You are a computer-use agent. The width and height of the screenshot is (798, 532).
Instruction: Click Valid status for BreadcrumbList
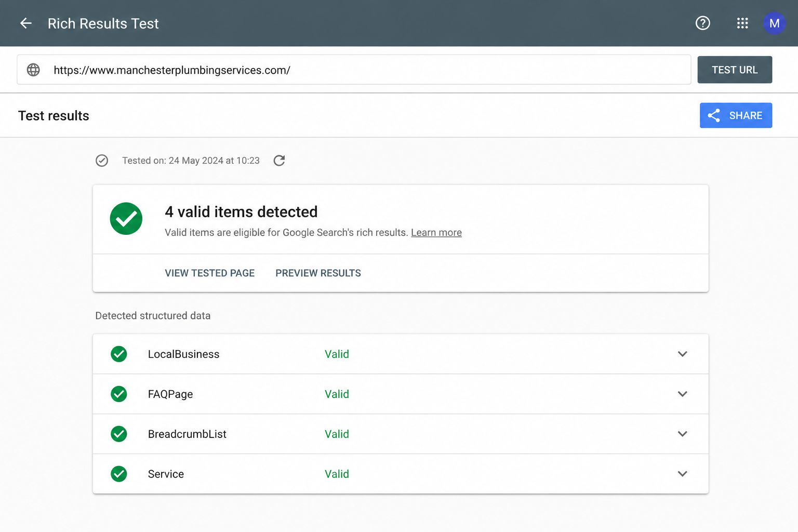[337, 434]
